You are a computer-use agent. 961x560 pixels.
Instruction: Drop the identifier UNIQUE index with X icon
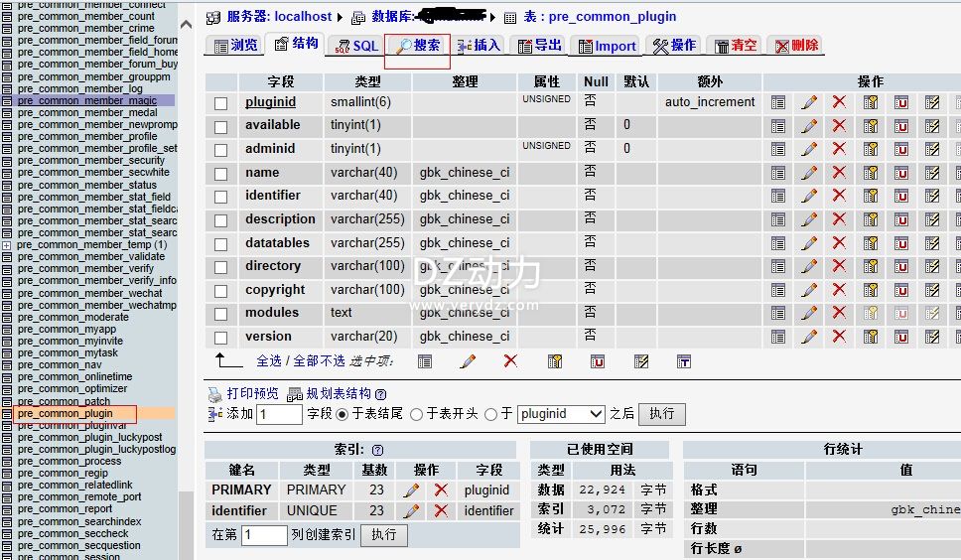coord(441,510)
